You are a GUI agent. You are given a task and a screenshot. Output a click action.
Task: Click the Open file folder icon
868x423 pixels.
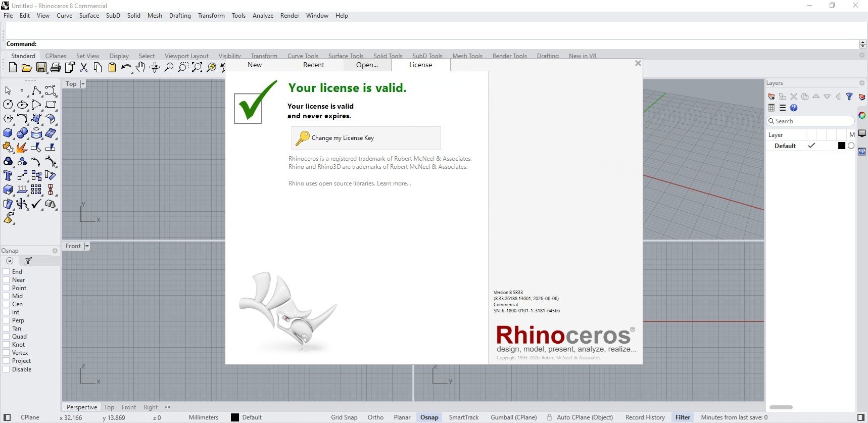(x=27, y=67)
